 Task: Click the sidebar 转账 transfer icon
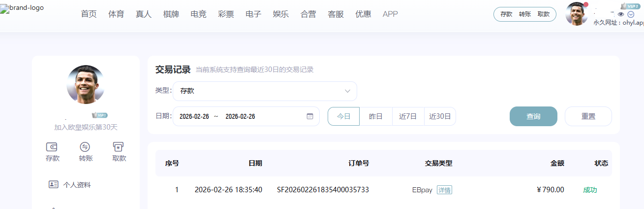coord(85,146)
